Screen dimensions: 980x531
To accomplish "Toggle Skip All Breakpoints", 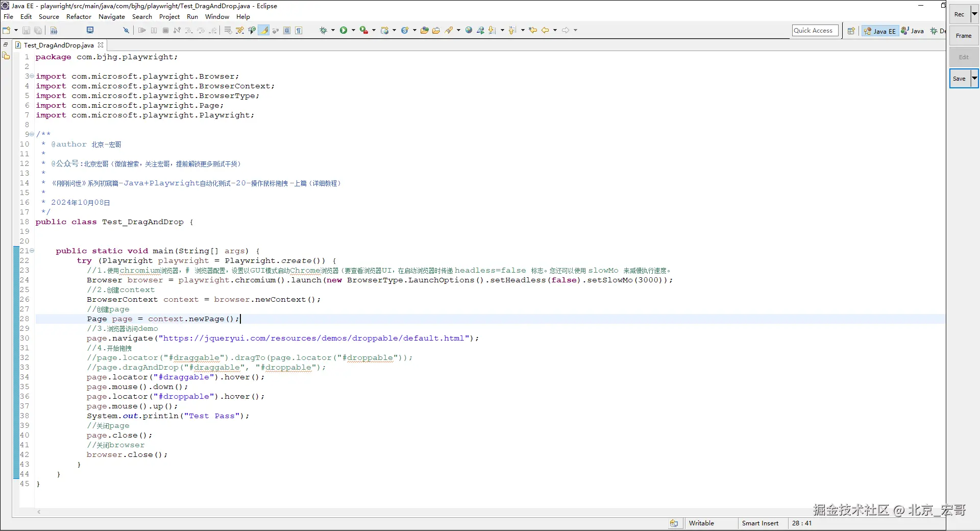I will point(126,31).
